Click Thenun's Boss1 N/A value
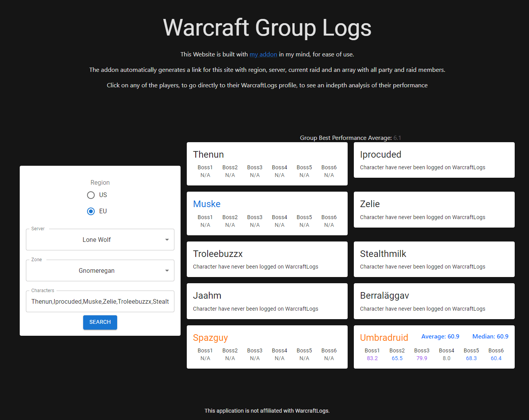529x420 pixels. coord(205,175)
